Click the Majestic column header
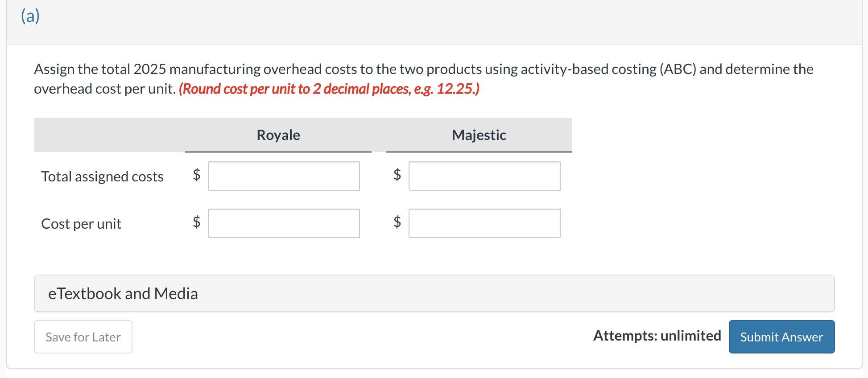 [479, 135]
